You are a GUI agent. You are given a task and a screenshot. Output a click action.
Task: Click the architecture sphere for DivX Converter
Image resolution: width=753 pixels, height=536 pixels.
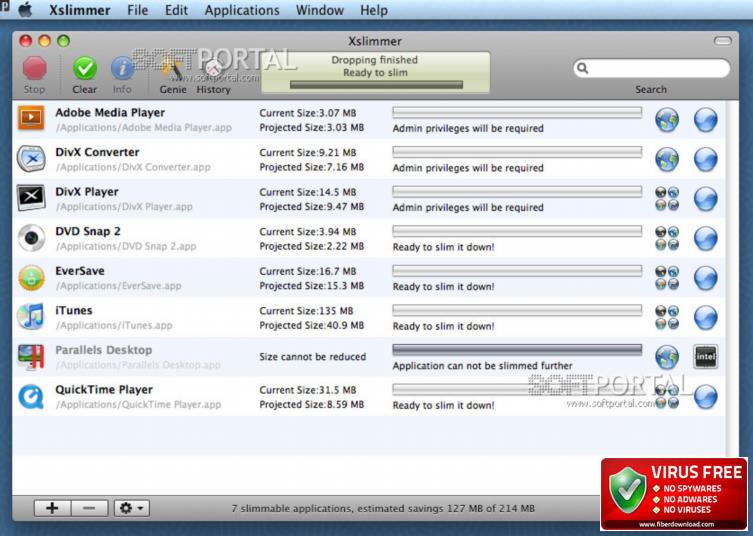pyautogui.click(x=706, y=159)
